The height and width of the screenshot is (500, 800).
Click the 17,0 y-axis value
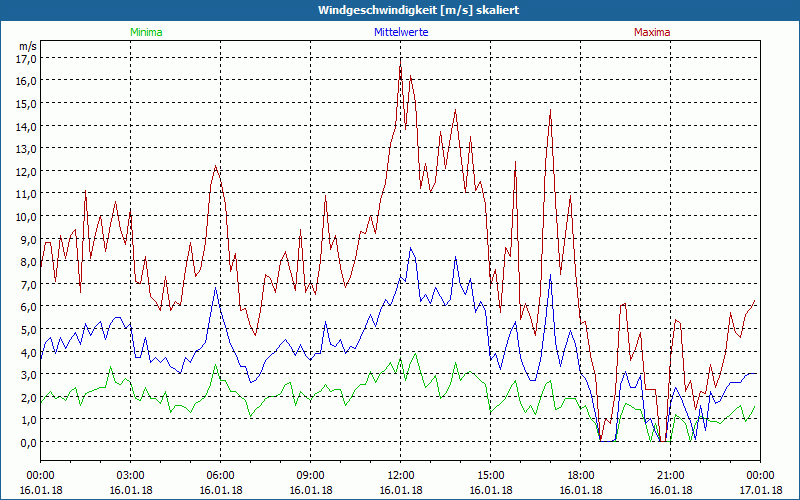pyautogui.click(x=25, y=57)
